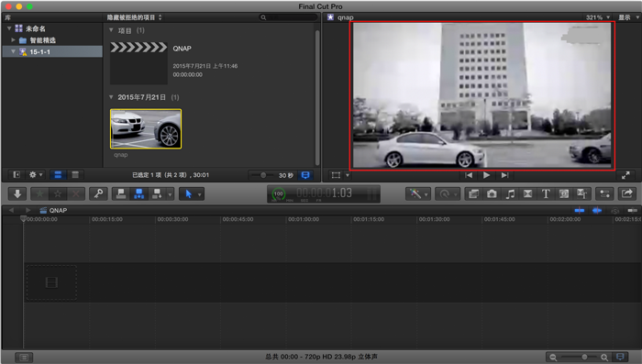Open the browser gear action menu
Screen dimensions: 642x364
click(x=36, y=175)
